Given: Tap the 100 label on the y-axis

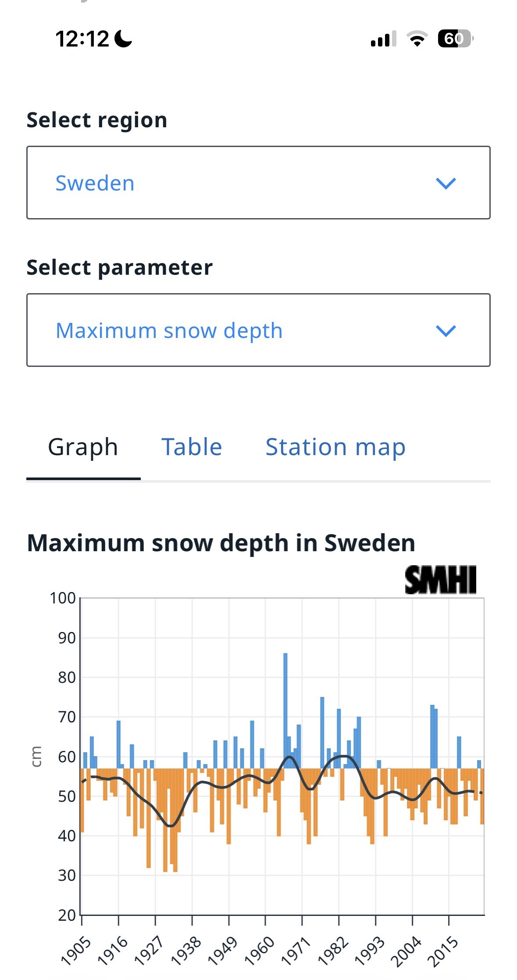Looking at the screenshot, I should (x=63, y=598).
